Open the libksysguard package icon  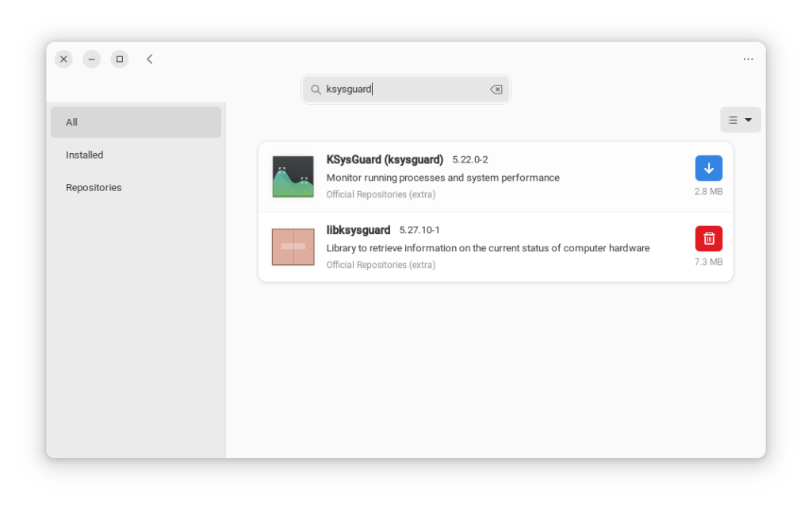[293, 247]
